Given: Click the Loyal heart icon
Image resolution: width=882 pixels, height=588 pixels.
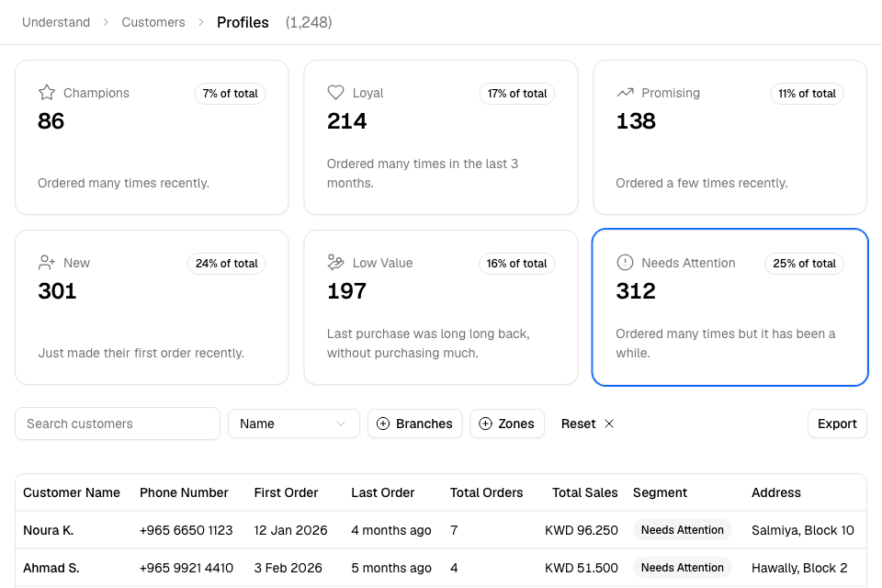Looking at the screenshot, I should pyautogui.click(x=336, y=92).
